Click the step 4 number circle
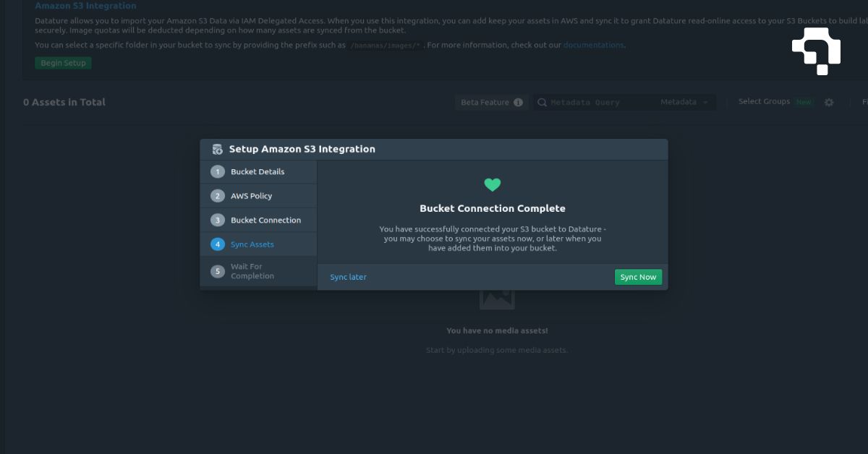This screenshot has height=454, width=868. pos(218,244)
